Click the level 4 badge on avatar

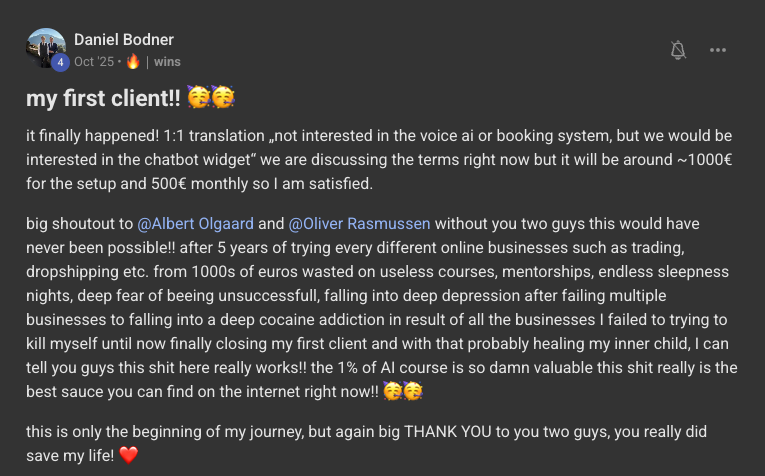(x=60, y=62)
